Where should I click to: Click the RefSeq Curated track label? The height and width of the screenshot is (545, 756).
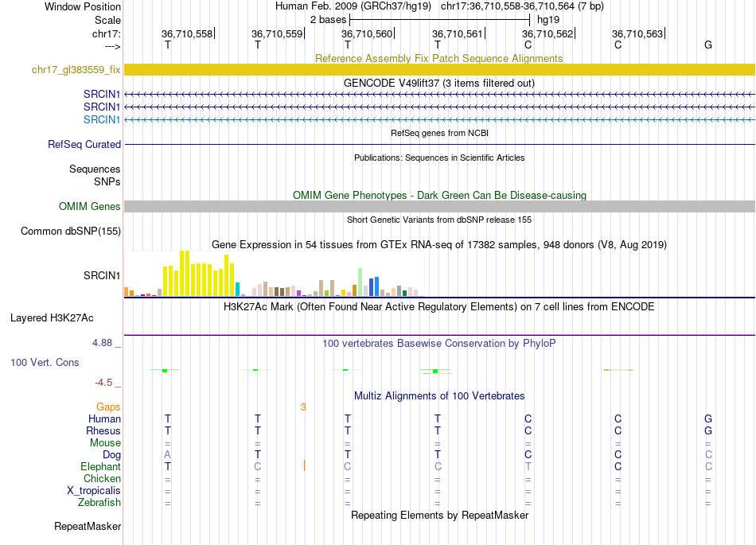coord(84,145)
